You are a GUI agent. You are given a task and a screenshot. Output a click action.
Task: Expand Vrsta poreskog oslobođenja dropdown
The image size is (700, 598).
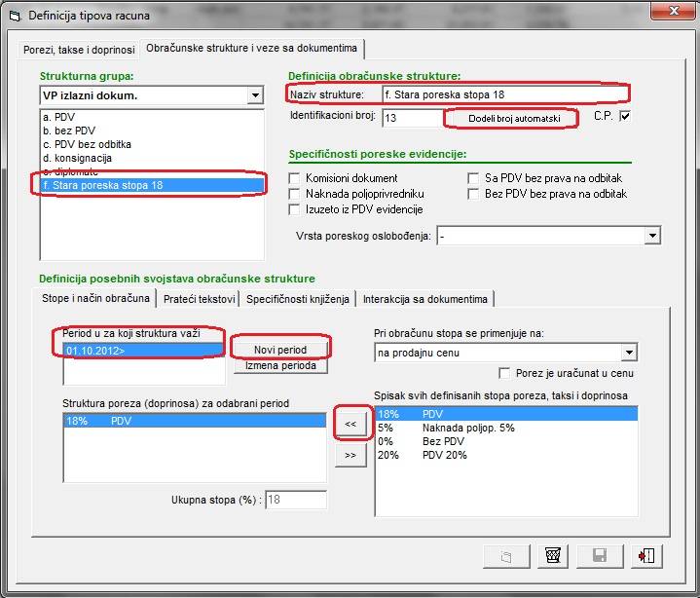[x=652, y=236]
